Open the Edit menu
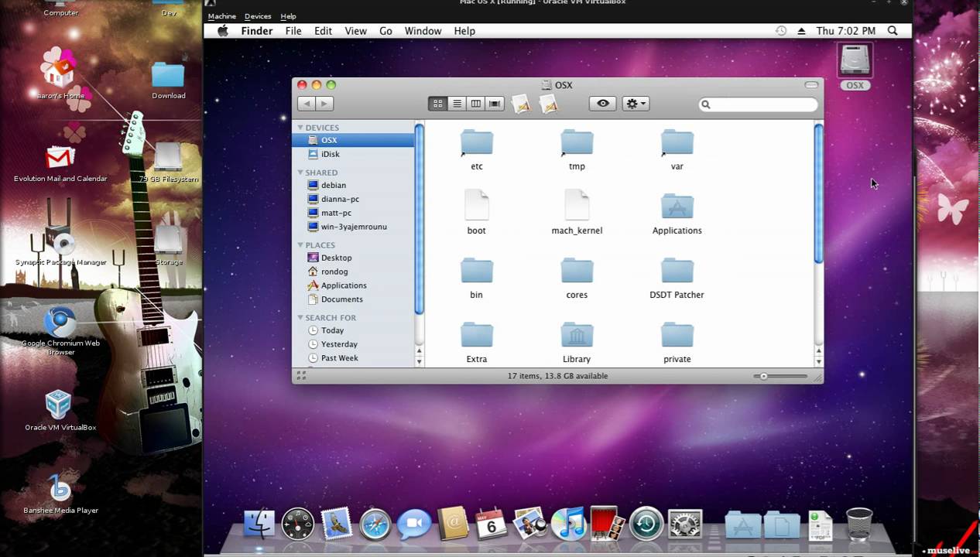This screenshot has height=557, width=980. [323, 31]
